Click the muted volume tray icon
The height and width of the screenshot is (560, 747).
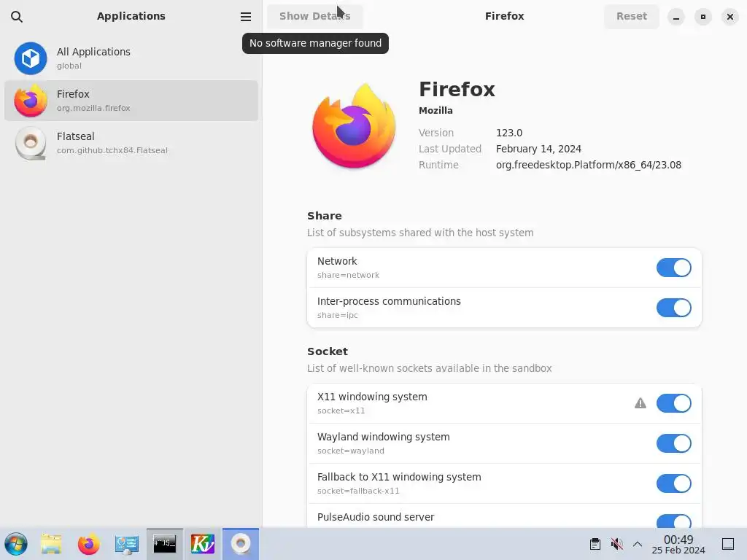pyautogui.click(x=616, y=544)
